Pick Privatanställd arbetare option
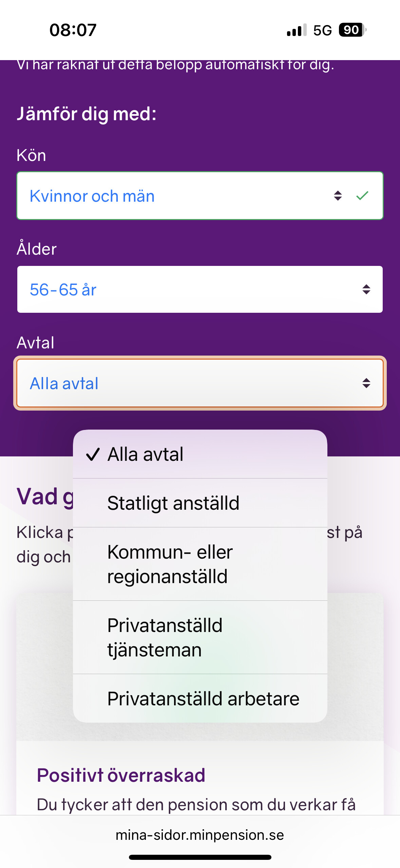400x868 pixels. pos(200,699)
